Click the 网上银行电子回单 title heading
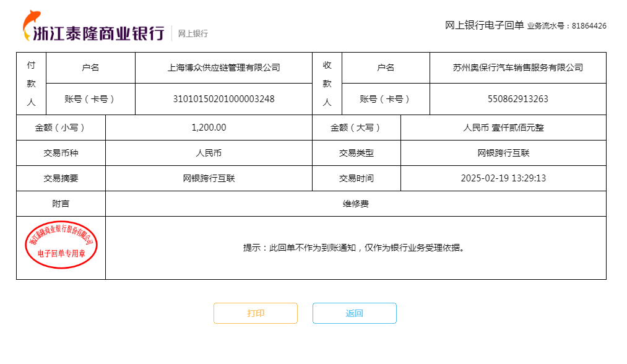Screen dimensions: 627x364 [x=484, y=25]
